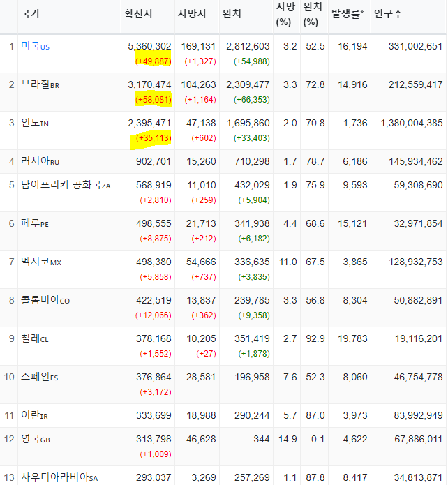Click Spain death rate 7.6
The width and height of the screenshot is (448, 485).
click(x=290, y=377)
